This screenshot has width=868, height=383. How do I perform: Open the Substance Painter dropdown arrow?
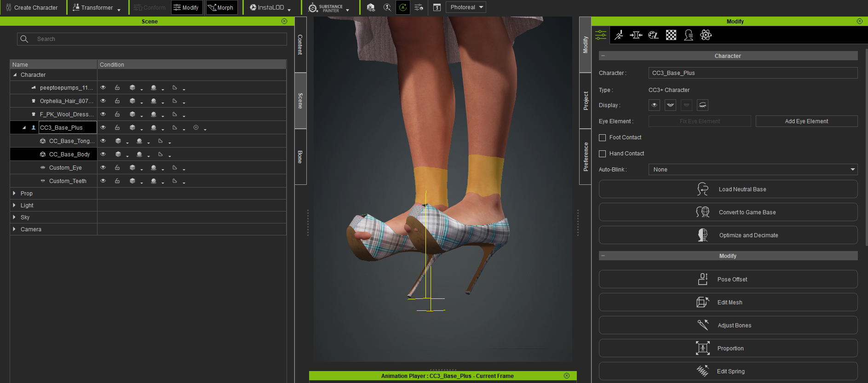pos(347,10)
